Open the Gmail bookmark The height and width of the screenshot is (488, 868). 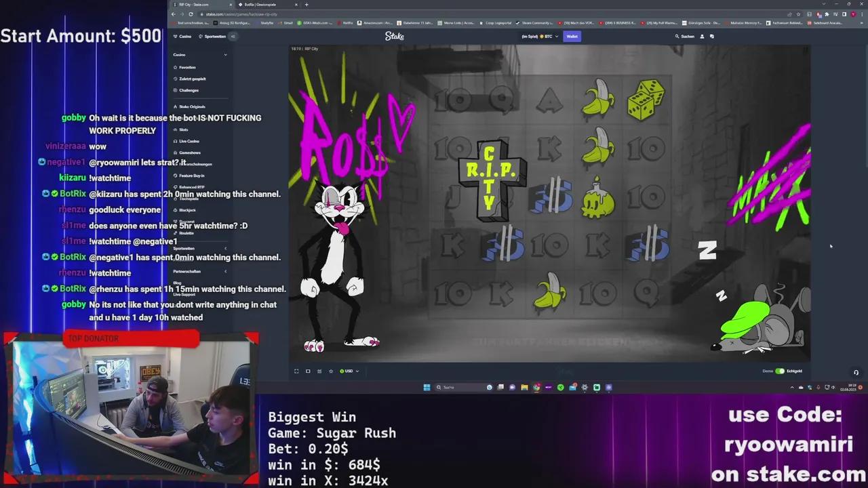pyautogui.click(x=286, y=22)
